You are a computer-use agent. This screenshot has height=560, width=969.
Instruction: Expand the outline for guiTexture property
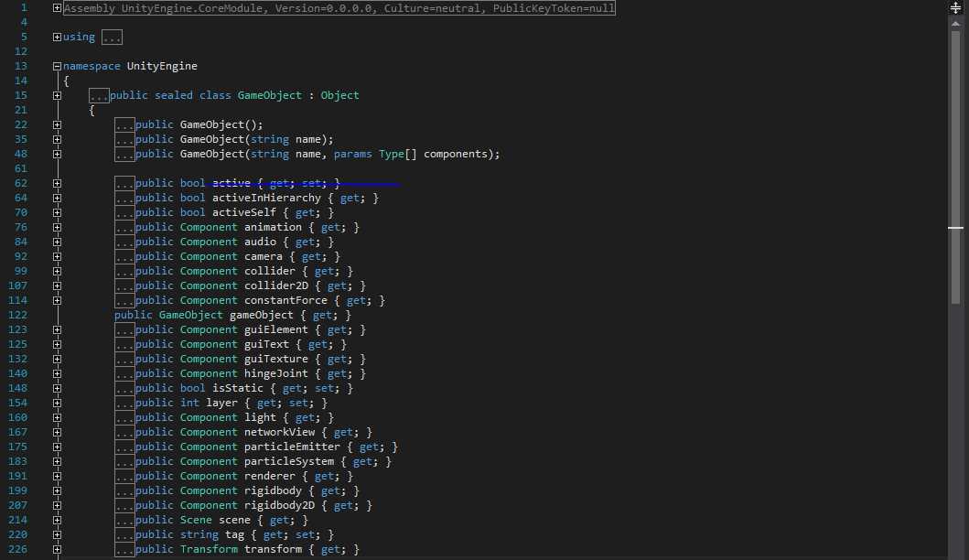pyautogui.click(x=57, y=359)
